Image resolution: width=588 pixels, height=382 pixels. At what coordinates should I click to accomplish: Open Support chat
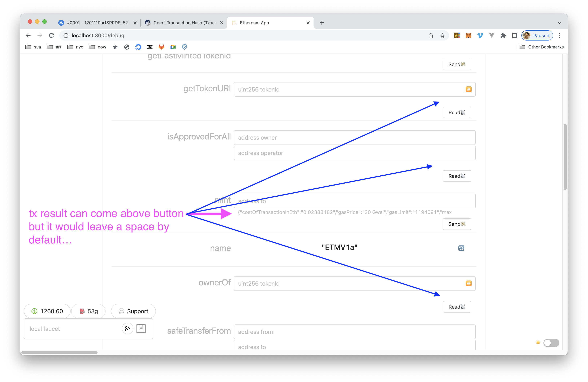point(133,311)
